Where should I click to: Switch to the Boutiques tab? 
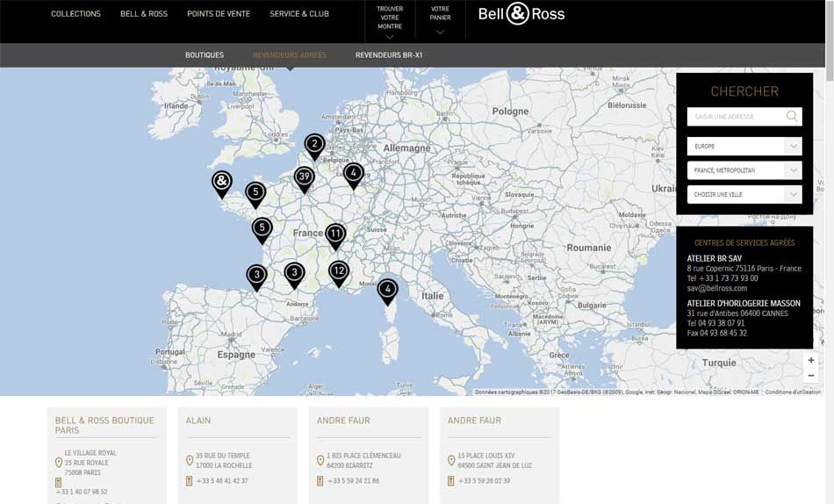click(205, 55)
